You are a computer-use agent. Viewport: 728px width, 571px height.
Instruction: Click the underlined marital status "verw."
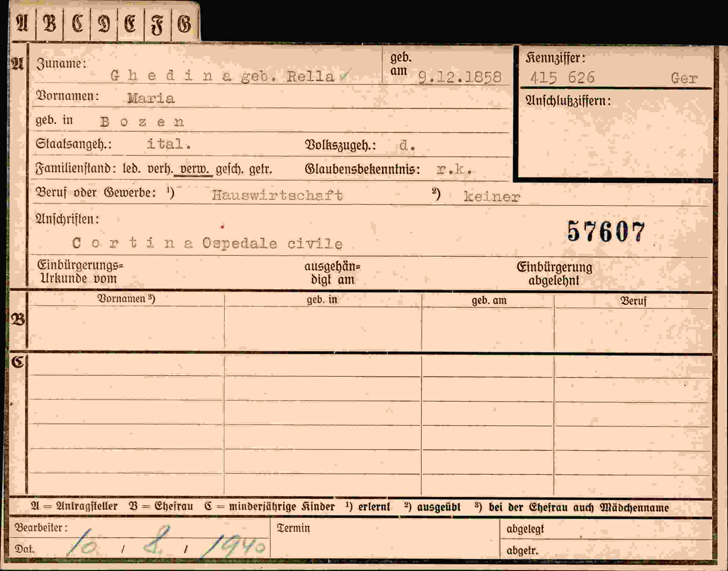[x=195, y=169]
